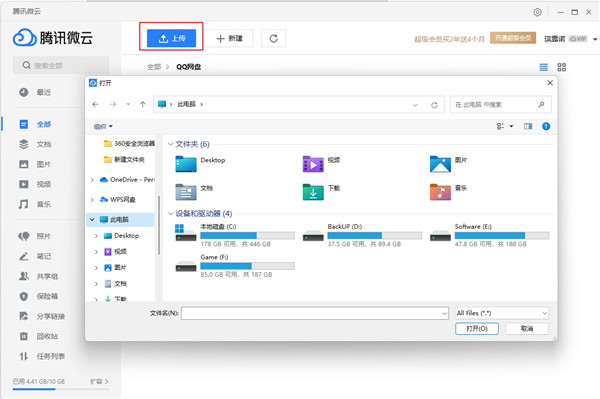This screenshot has height=399, width=600.
Task: Open recent locations dropdown chevron
Action: [x=128, y=104]
